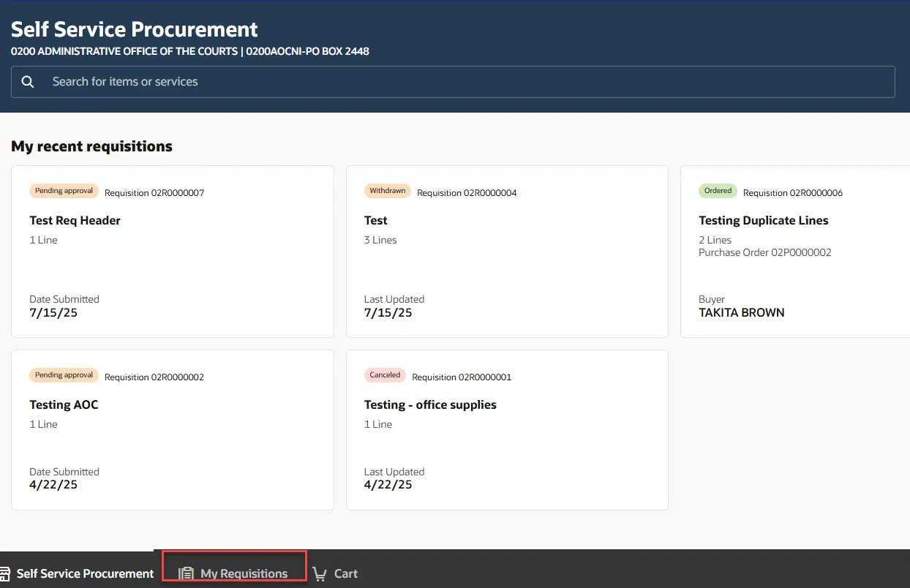Open the Testing Duplicate Lines requisition

(x=763, y=220)
